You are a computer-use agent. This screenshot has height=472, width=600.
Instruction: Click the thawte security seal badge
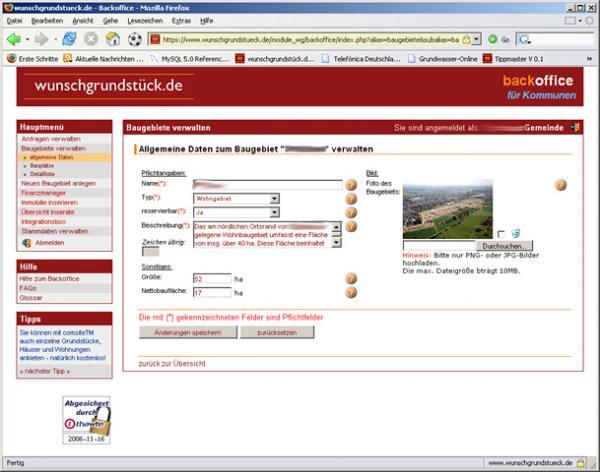click(x=86, y=420)
